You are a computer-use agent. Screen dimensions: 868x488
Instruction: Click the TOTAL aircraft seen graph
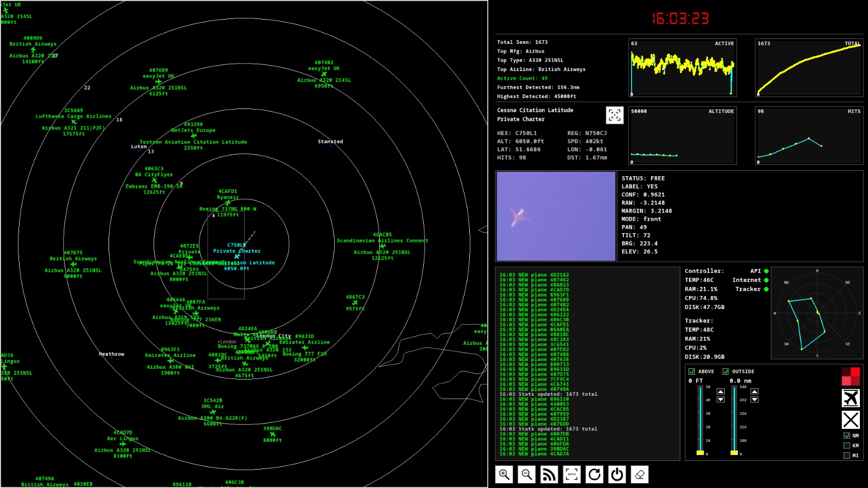pyautogui.click(x=809, y=68)
